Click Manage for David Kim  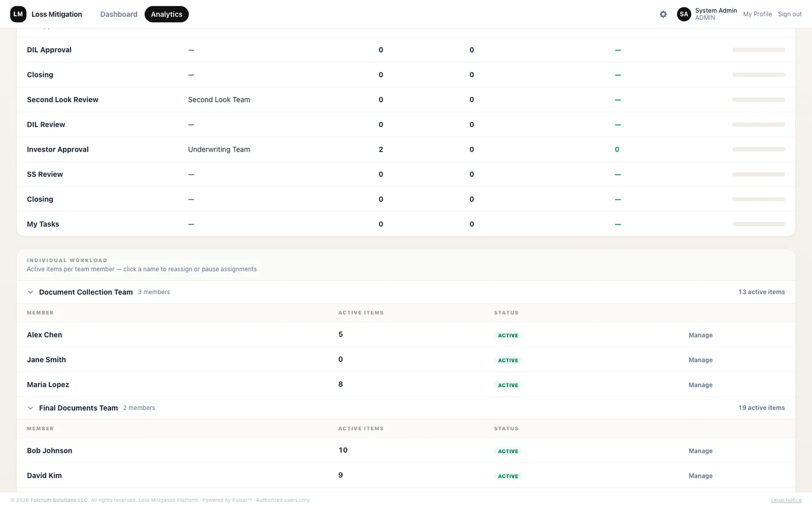click(x=700, y=476)
